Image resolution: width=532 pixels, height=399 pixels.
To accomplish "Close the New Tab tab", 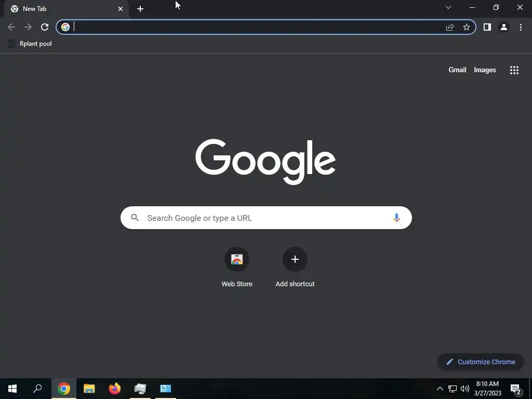I will point(121,9).
